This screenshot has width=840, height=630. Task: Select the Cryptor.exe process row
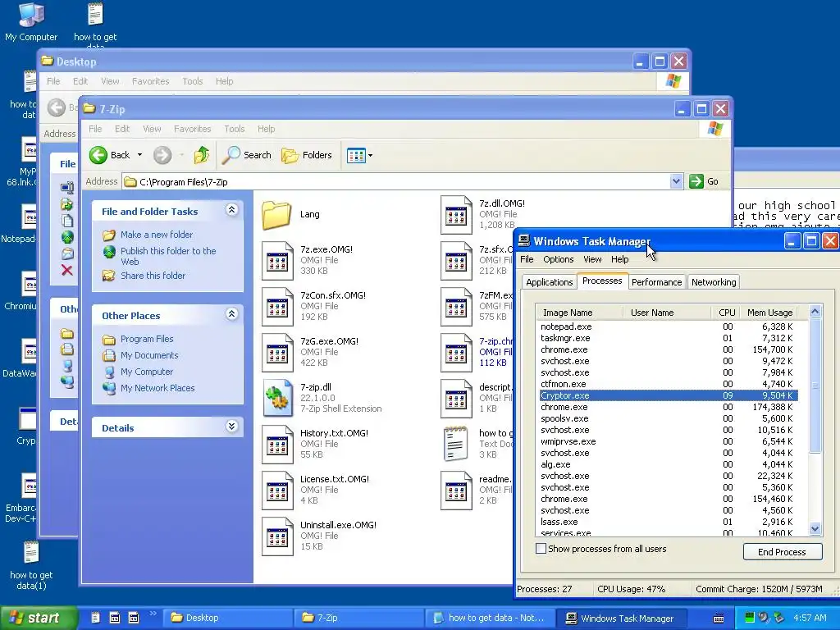(x=669, y=395)
